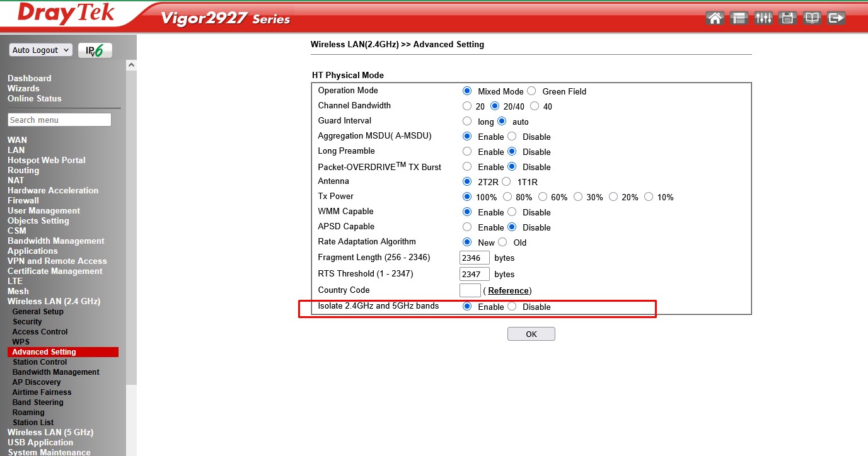Expand VPN and Remote Access menu
This screenshot has width=868, height=456.
point(57,261)
